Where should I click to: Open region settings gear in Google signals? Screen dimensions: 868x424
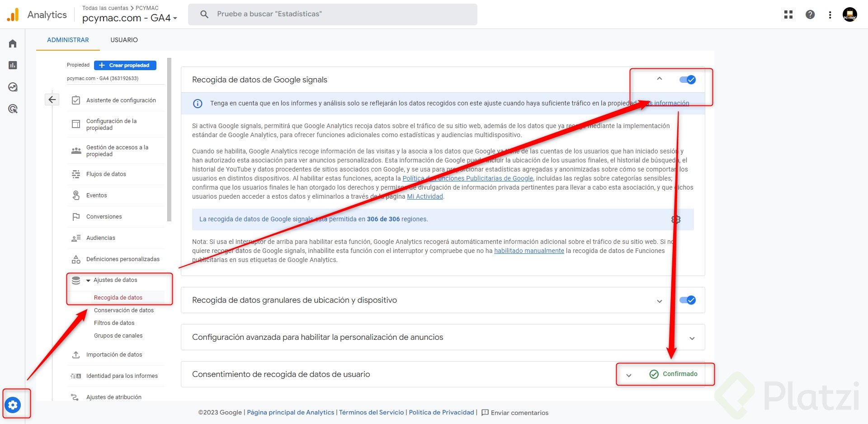tap(676, 219)
